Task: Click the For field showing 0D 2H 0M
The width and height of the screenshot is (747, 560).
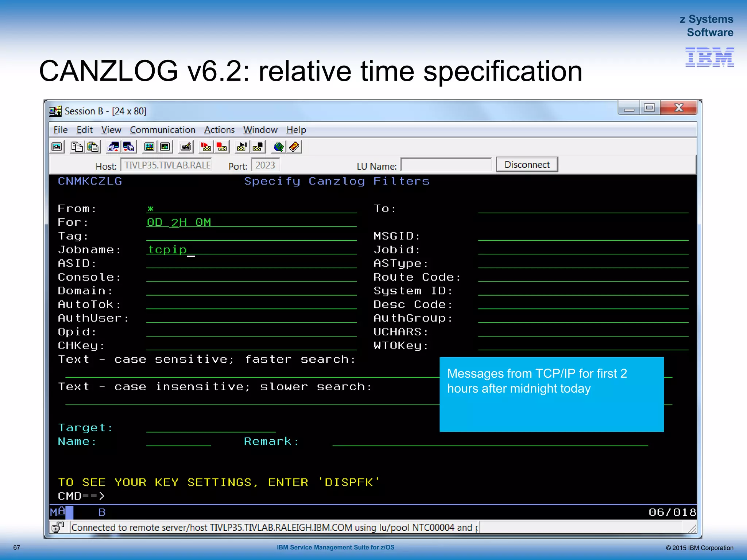Action: point(251,222)
